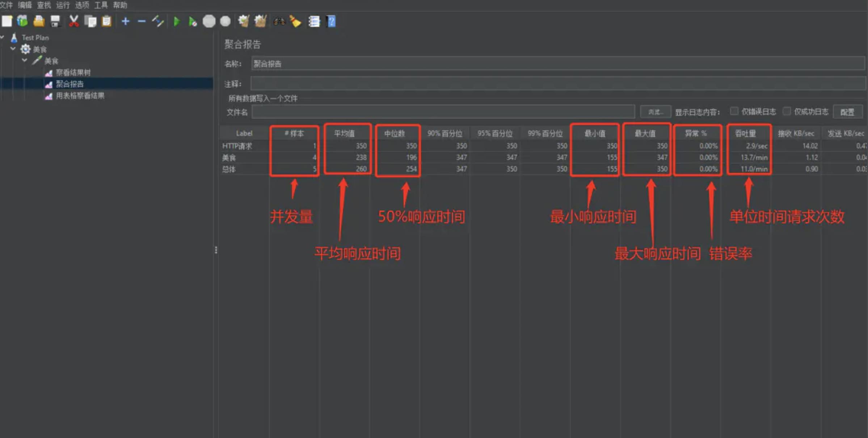Image resolution: width=868 pixels, height=438 pixels.
Task: Collapse the Test Plan tree node
Action: click(x=3, y=37)
